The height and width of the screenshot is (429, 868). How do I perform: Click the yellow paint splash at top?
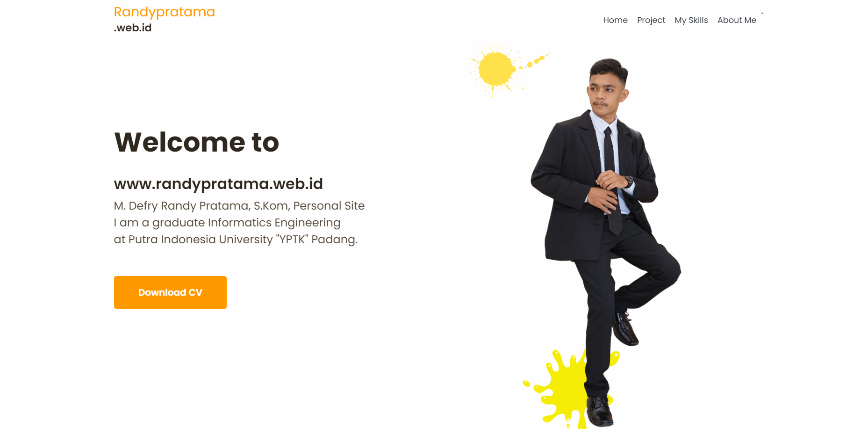point(496,69)
